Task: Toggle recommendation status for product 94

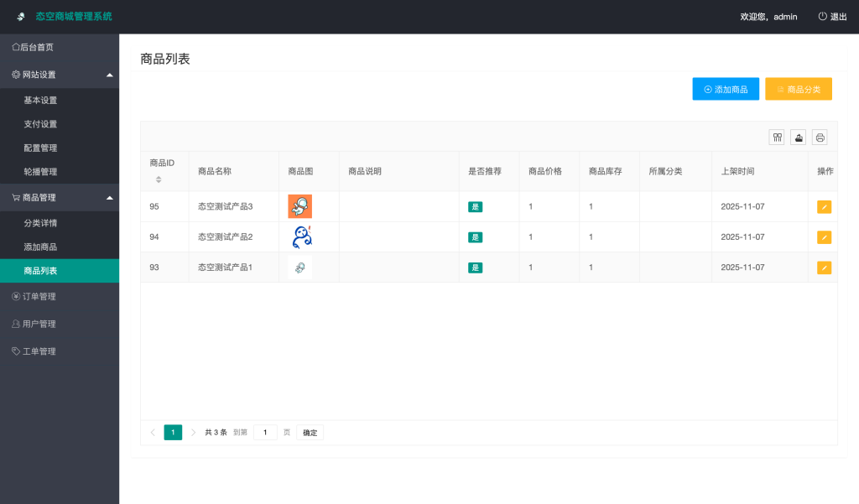Action: click(x=476, y=237)
